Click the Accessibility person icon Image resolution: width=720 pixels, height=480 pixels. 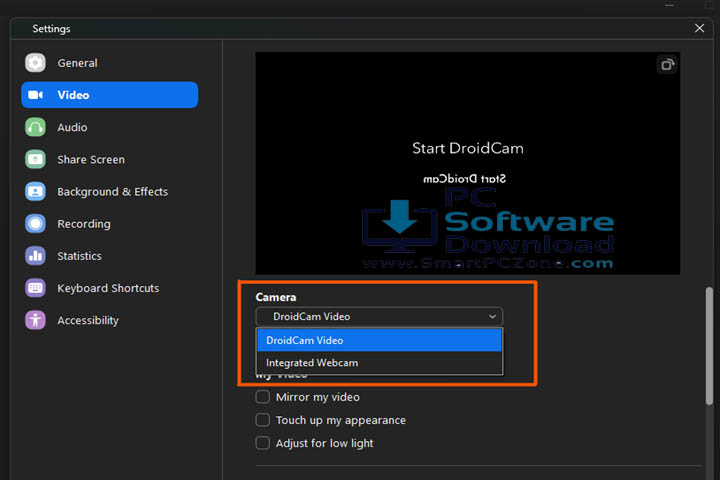[x=35, y=320]
